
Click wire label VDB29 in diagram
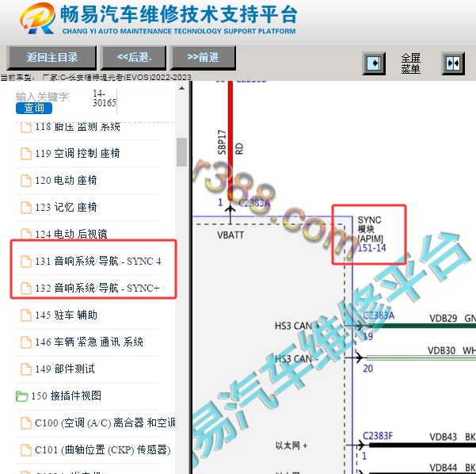[x=443, y=319]
